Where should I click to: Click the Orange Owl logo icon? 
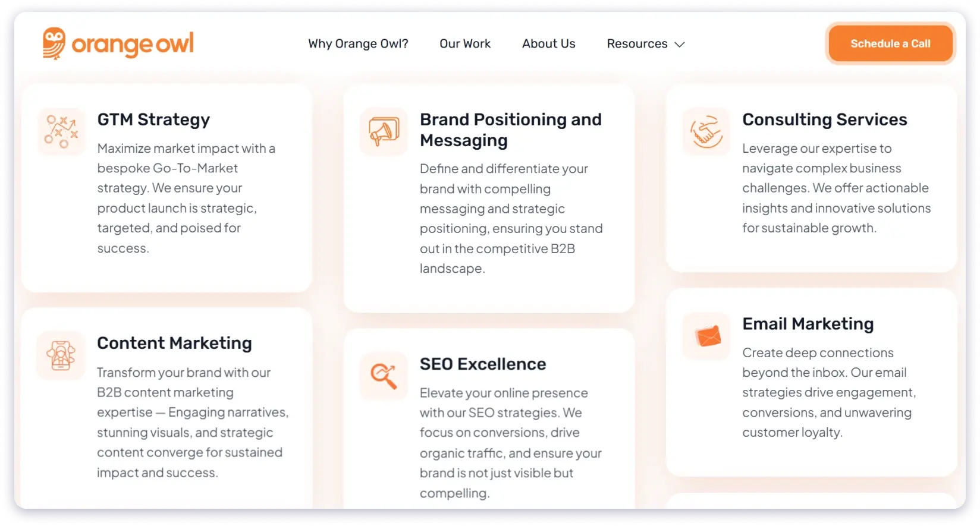pos(54,43)
